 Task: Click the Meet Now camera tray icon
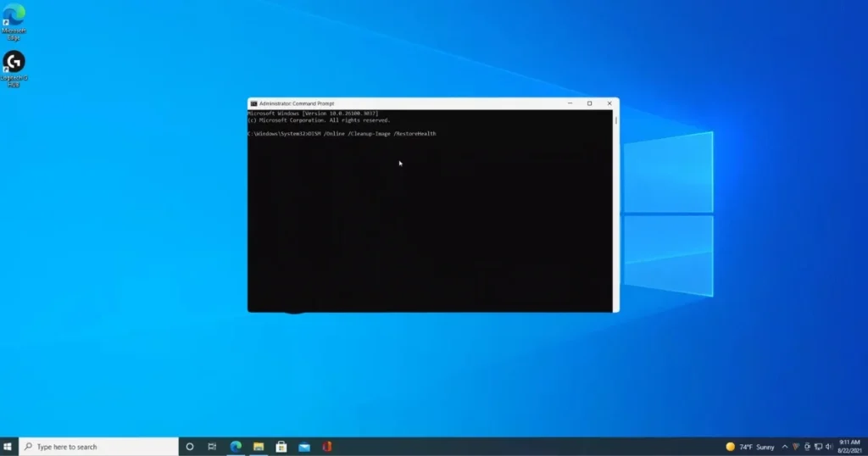point(807,447)
